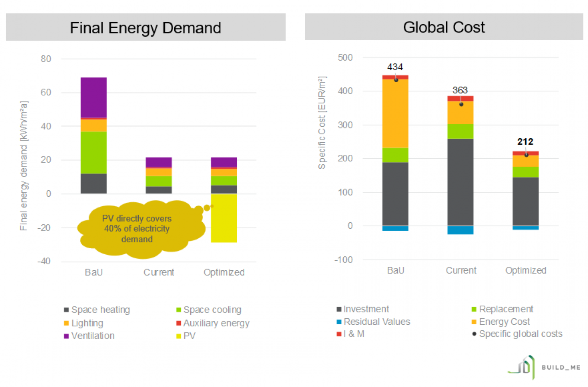
Task: Click the Replacement legend swatch
Action: pos(474,309)
